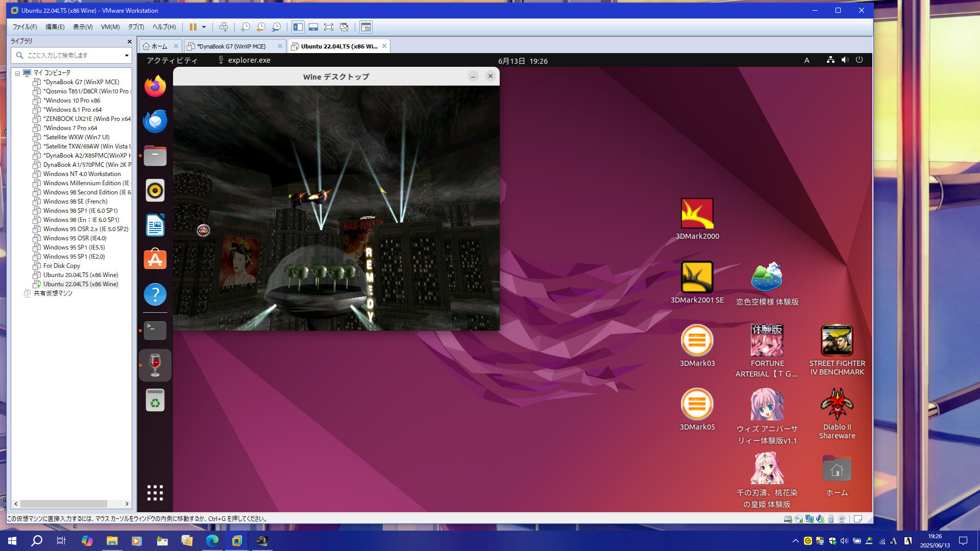Open the 編集(E) menu
The height and width of the screenshot is (551, 980).
[55, 27]
